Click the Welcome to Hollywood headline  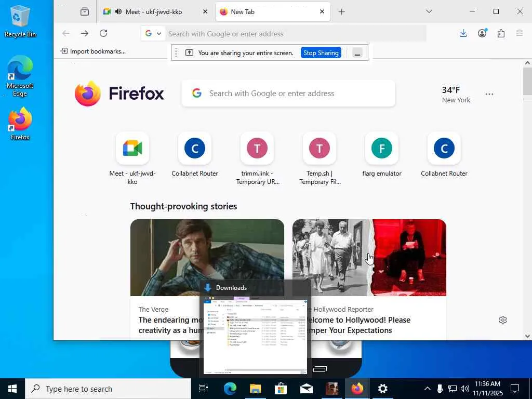pyautogui.click(x=361, y=325)
